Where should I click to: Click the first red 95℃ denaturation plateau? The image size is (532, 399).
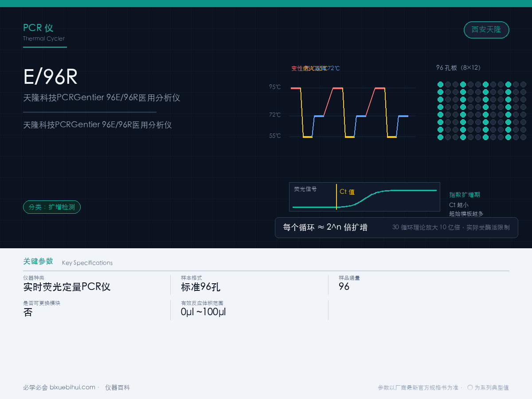[x=296, y=88]
